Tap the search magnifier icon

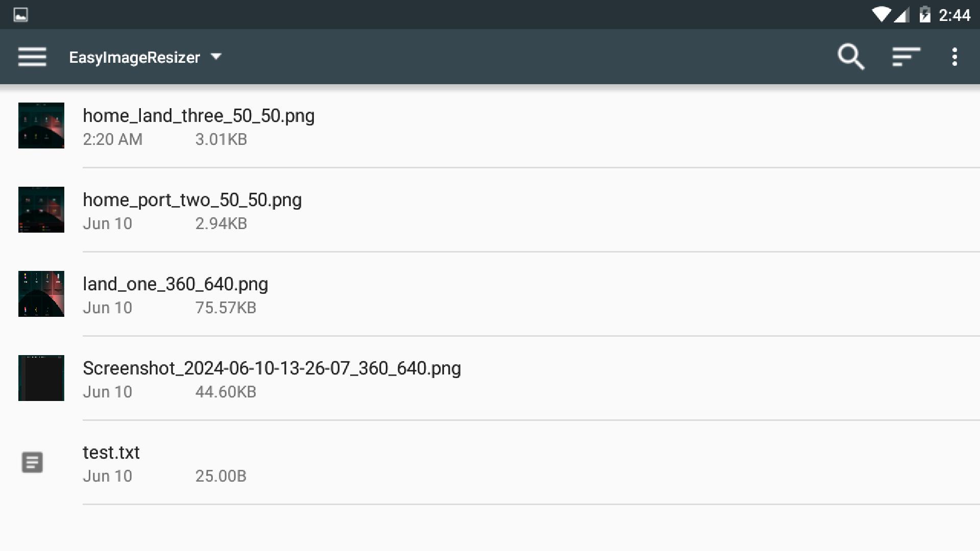point(851,57)
